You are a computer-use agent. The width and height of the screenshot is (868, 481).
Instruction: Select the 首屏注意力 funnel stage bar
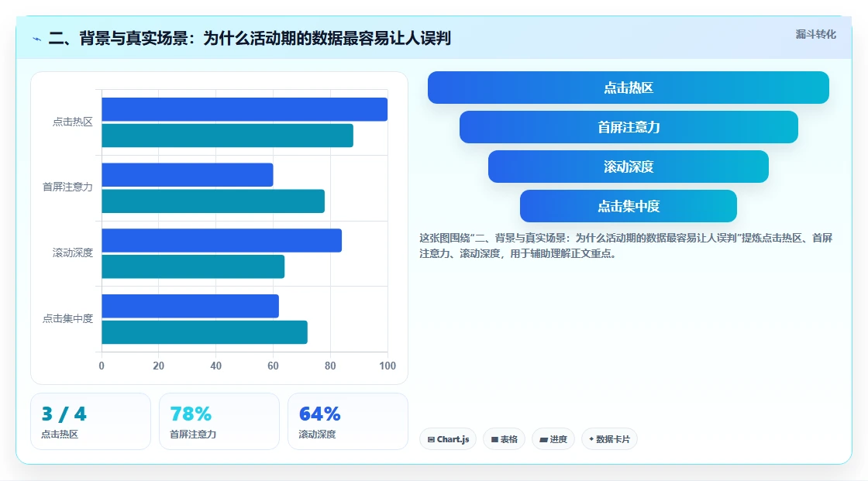(x=629, y=127)
